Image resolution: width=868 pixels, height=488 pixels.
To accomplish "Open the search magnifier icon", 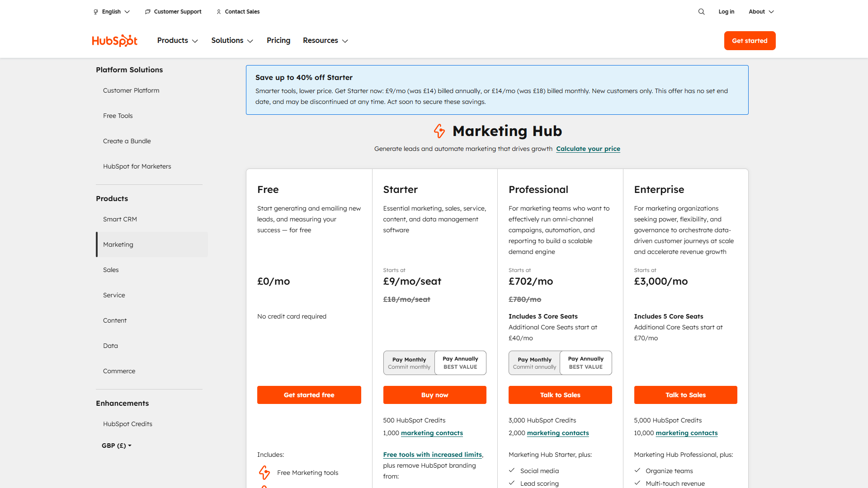I will [701, 12].
